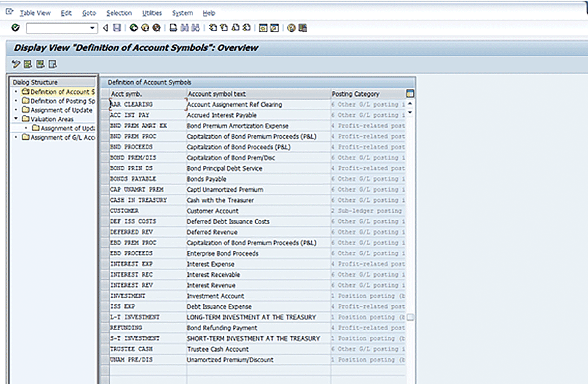
Task: Open Help via the question mark icon
Action: click(x=292, y=28)
